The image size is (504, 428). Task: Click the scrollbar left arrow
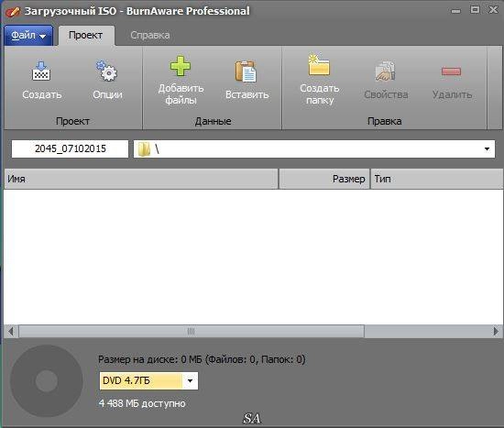(11, 331)
